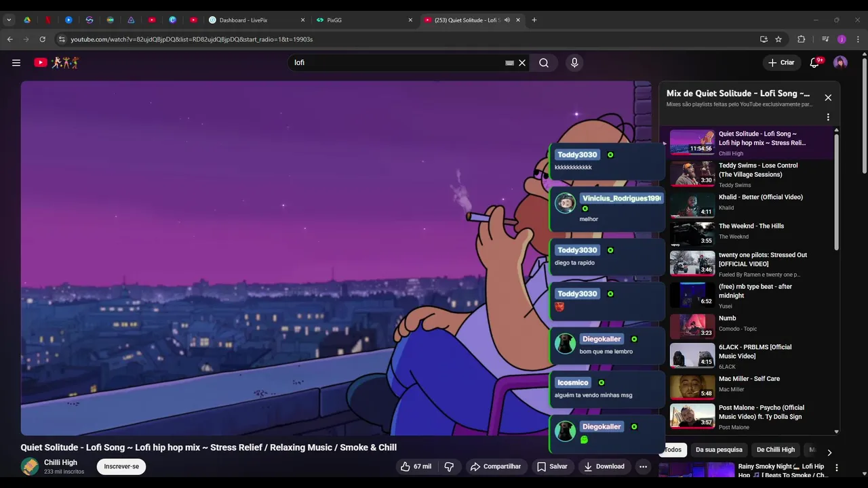Close the PixGG tab
The width and height of the screenshot is (868, 488).
point(410,20)
